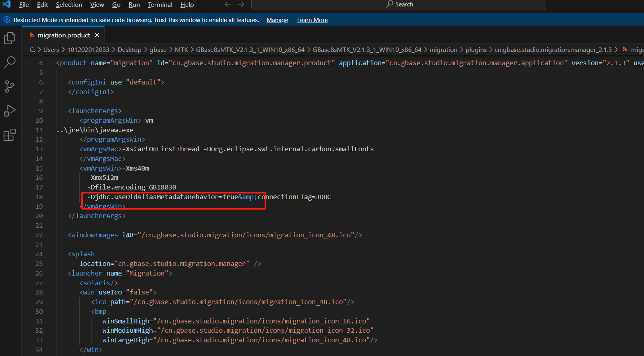Image resolution: width=644 pixels, height=356 pixels.
Task: Go back with the left arrow
Action: tap(228, 4)
